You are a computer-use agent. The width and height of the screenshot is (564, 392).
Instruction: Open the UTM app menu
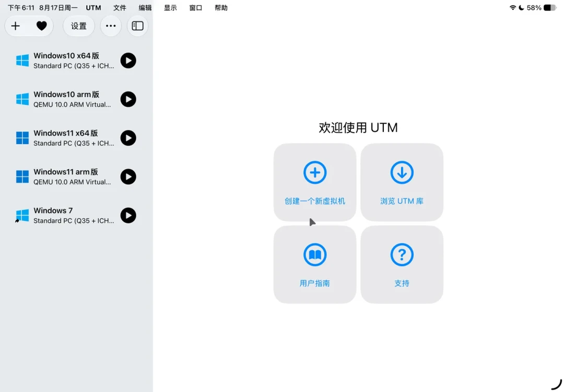tap(93, 8)
